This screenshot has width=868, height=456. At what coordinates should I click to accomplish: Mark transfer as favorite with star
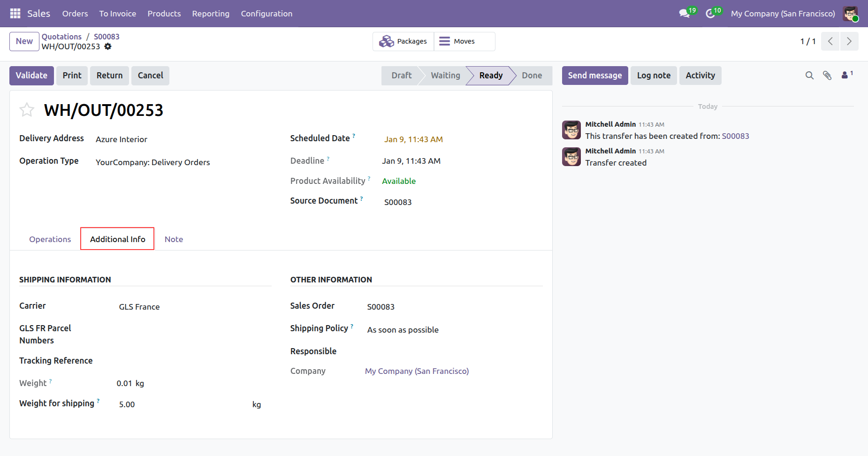click(27, 110)
